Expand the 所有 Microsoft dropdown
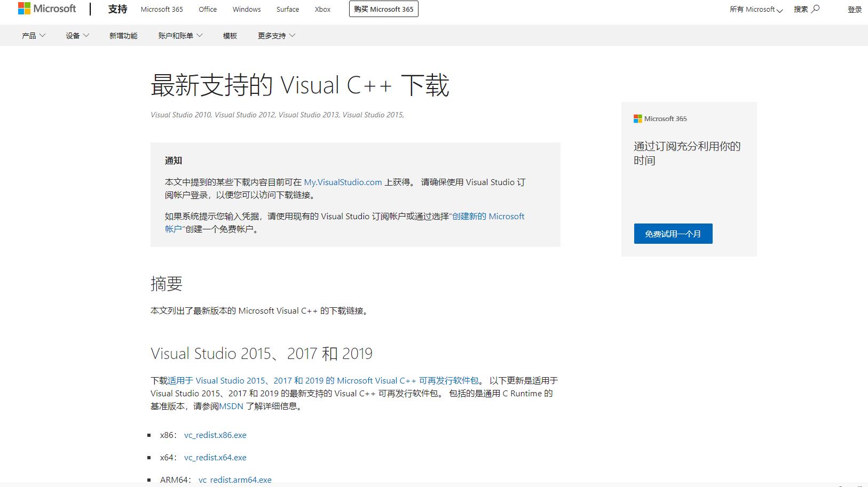Screen dimensions: 868x487 [756, 10]
